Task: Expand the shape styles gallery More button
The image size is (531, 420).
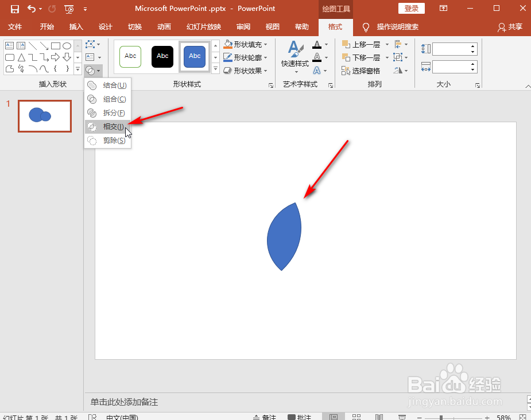Action: click(x=216, y=69)
